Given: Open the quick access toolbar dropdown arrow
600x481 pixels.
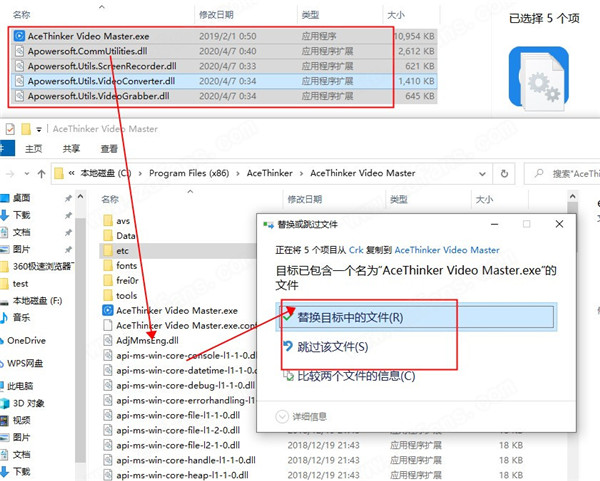Looking at the screenshot, I should click(39, 130).
